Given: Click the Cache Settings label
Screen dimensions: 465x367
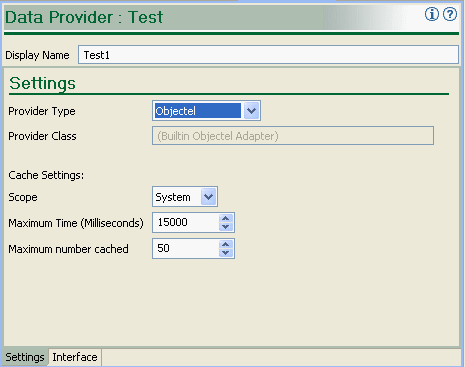Looking at the screenshot, I should tap(46, 175).
